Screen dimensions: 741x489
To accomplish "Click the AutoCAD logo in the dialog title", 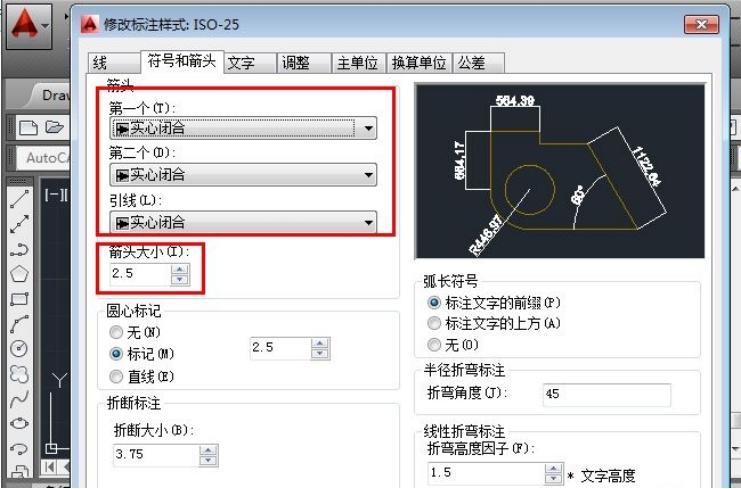I will tap(90, 25).
